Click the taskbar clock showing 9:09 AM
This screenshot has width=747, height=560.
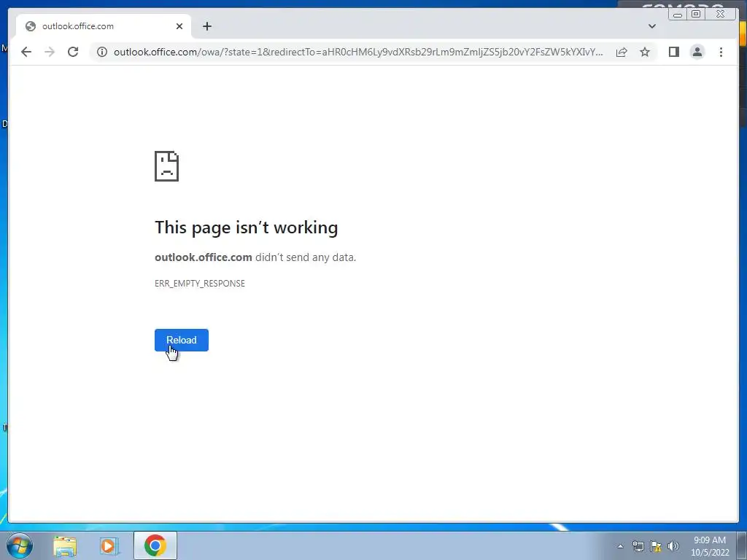(x=710, y=546)
